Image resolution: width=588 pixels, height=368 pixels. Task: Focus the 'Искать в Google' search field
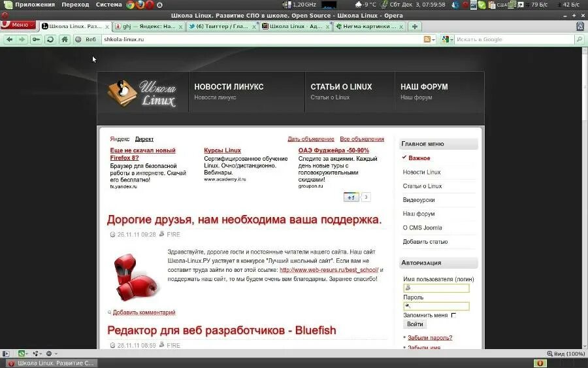coord(514,39)
